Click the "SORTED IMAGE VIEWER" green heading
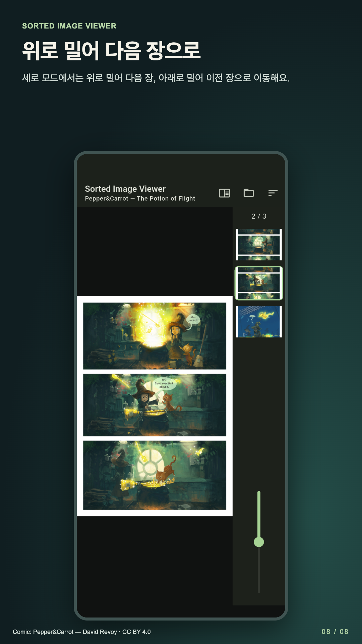This screenshot has width=362, height=644. click(69, 26)
